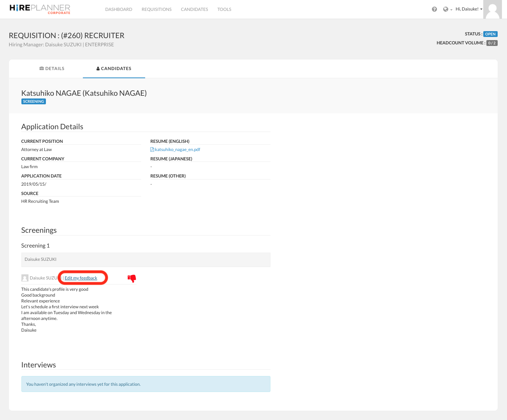The width and height of the screenshot is (507, 420).
Task: Click the red thumbs down feedback icon
Action: point(132,278)
